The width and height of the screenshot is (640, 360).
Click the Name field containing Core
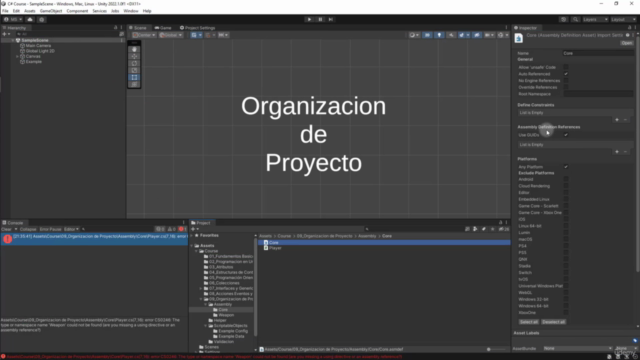598,53
